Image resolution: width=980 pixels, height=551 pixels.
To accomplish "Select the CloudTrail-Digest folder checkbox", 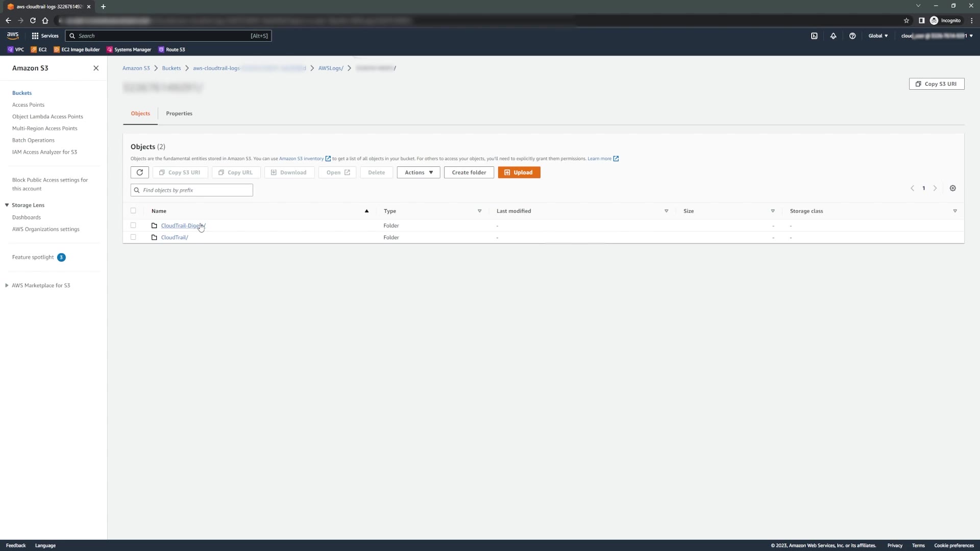I will click(133, 225).
